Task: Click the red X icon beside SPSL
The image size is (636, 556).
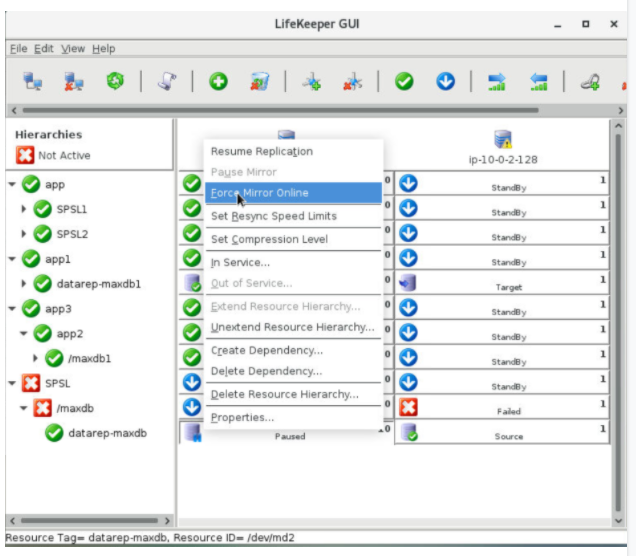Action: pos(31,383)
